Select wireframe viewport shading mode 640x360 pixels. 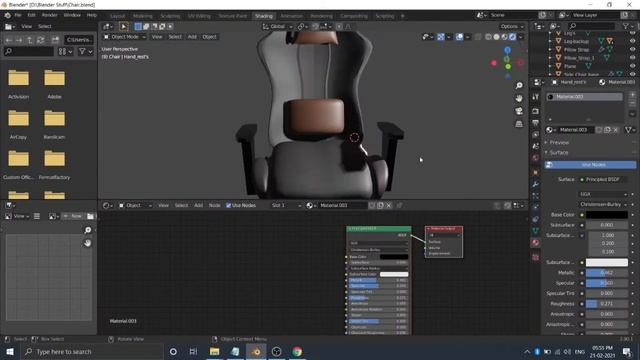tap(488, 37)
